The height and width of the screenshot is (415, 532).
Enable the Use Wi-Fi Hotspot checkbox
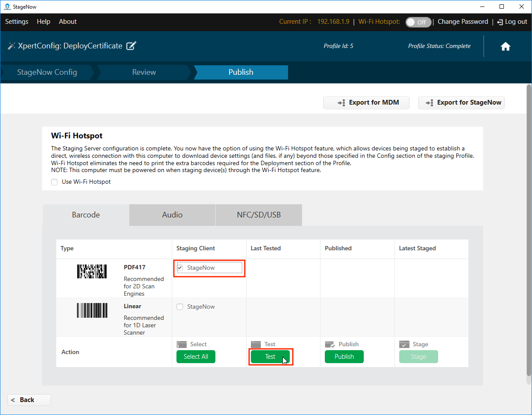[x=54, y=182]
